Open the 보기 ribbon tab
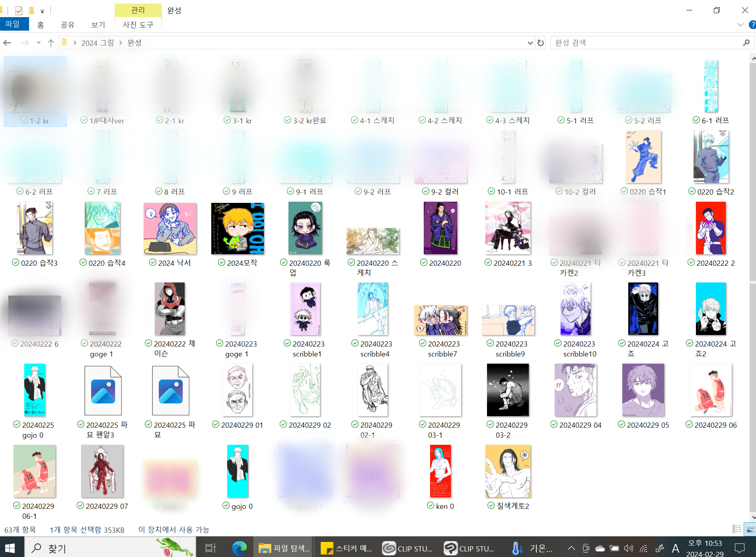 [98, 25]
